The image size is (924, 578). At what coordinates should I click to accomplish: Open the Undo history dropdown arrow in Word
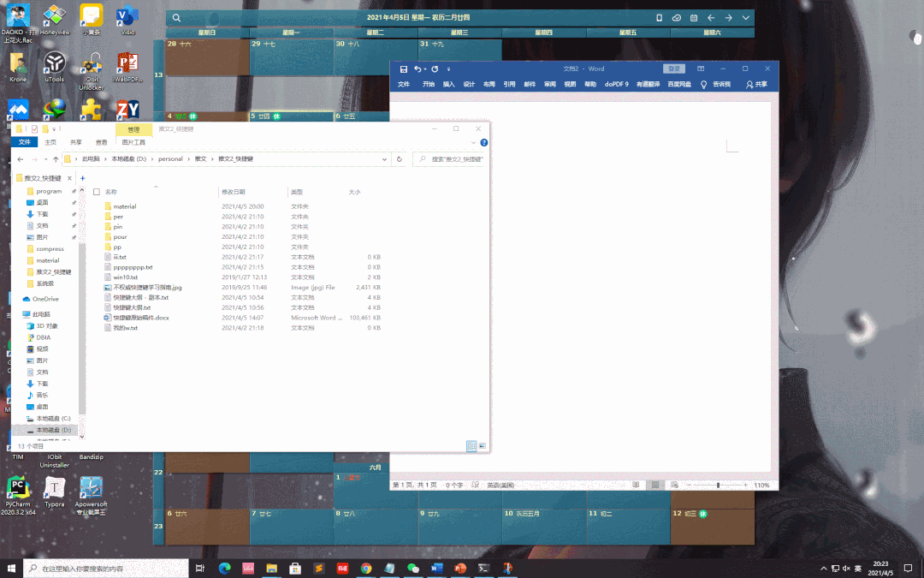click(425, 69)
